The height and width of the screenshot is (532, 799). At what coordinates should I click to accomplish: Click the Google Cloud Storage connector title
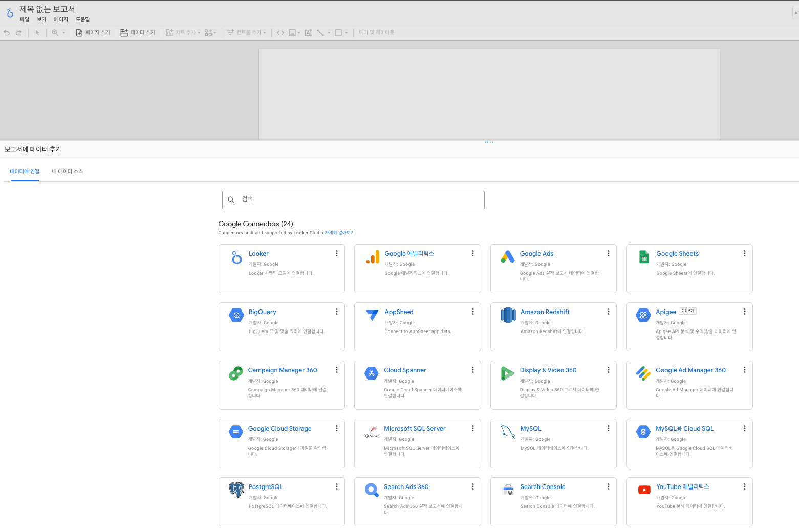click(x=280, y=429)
